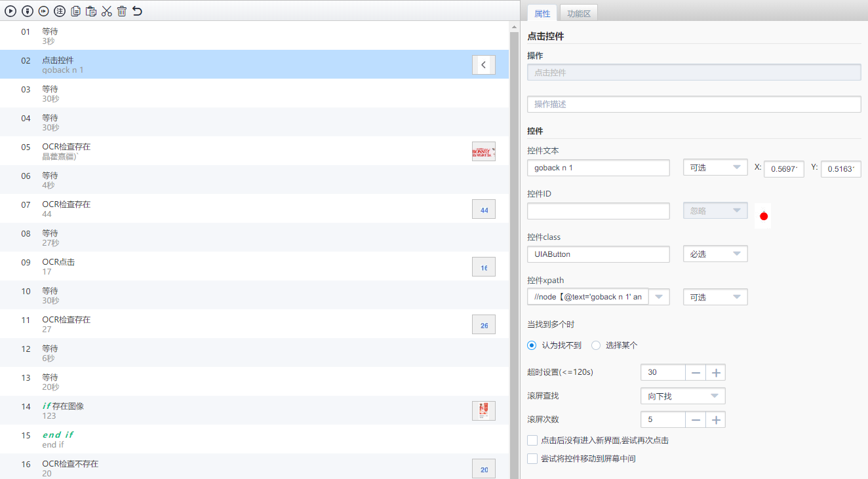Screen dimensions: 868x479
Task: Click the run script play icon
Action: pyautogui.click(x=10, y=11)
